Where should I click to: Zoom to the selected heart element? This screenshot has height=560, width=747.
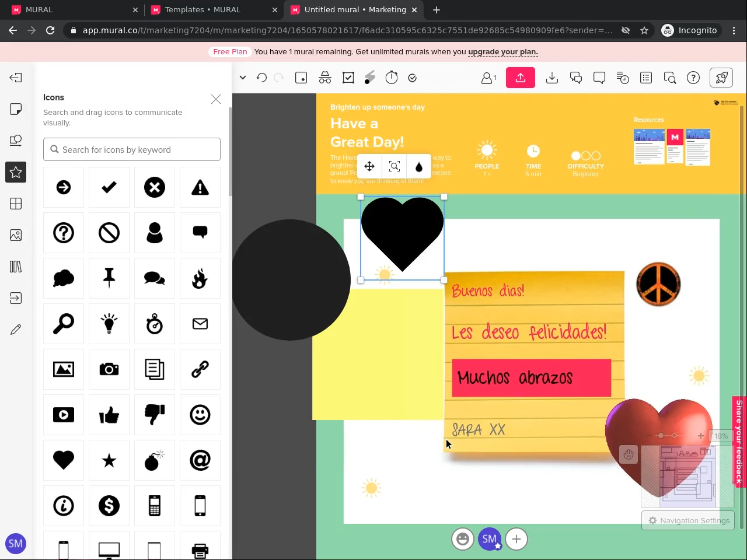395,167
